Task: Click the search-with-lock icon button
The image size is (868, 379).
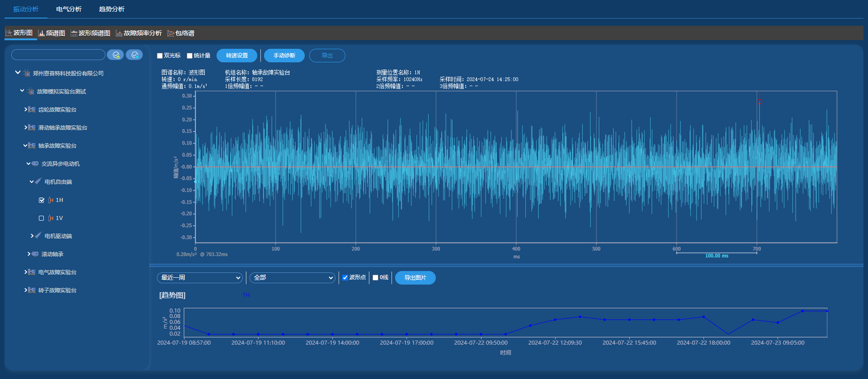Action: [x=116, y=55]
